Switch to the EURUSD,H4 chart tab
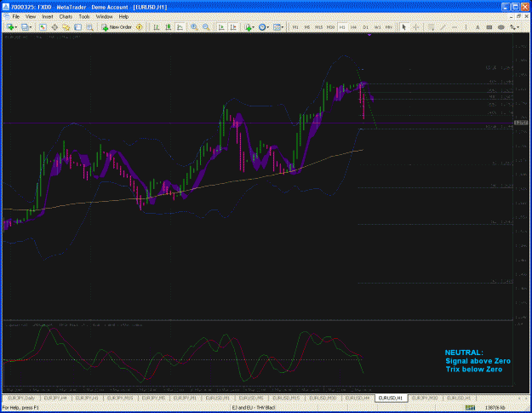The image size is (532, 413). pos(358,398)
